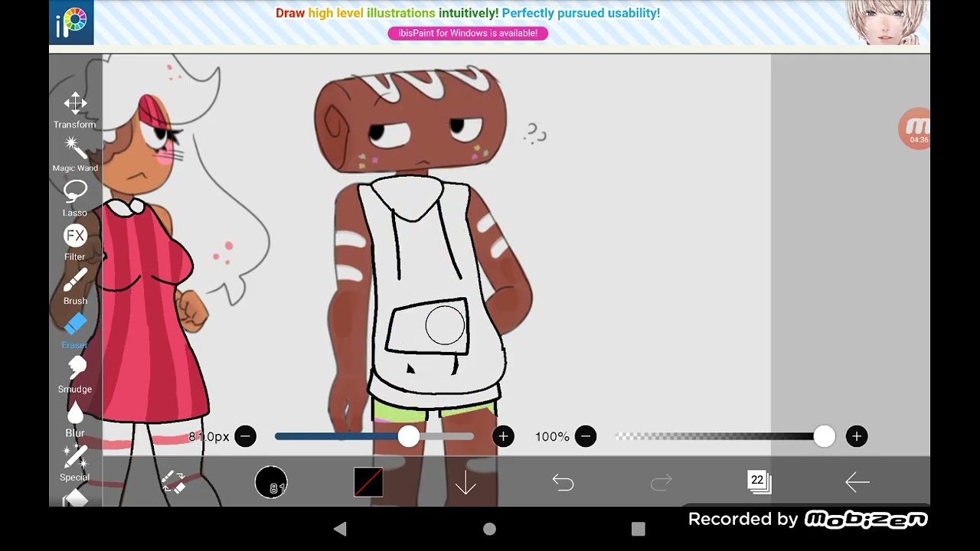Screen dimensions: 980x551
Task: Tap the Android back navigation button
Action: [x=341, y=529]
